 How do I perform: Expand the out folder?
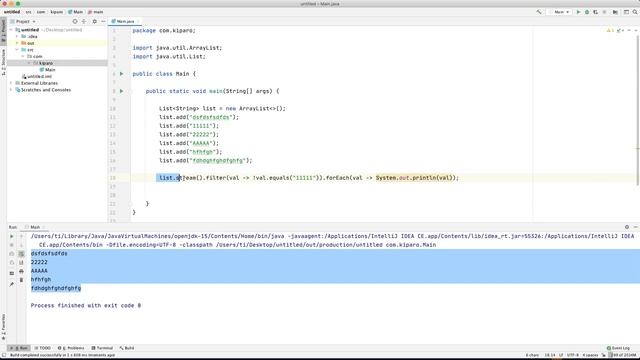tap(17, 43)
